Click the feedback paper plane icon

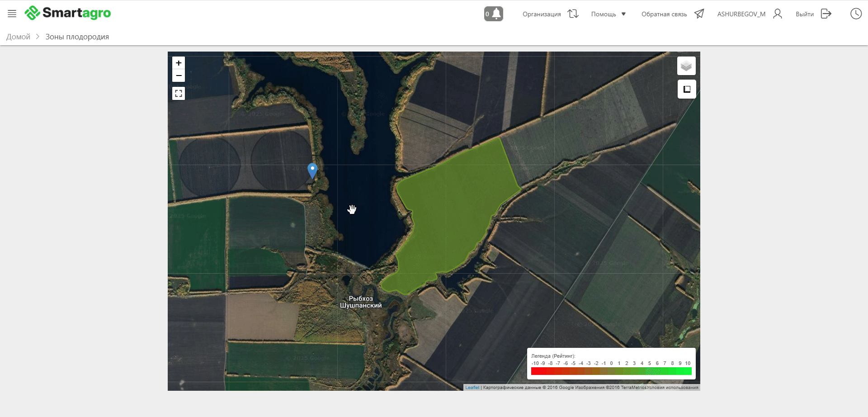[699, 14]
